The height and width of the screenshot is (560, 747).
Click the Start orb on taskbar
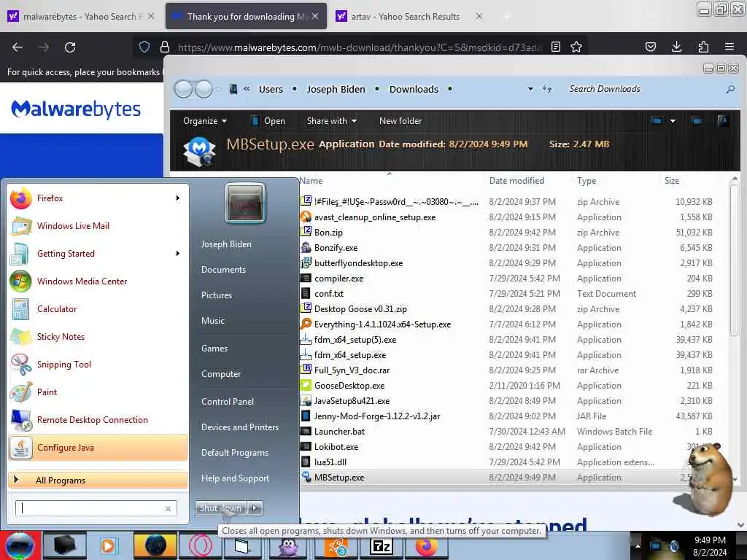pos(20,545)
